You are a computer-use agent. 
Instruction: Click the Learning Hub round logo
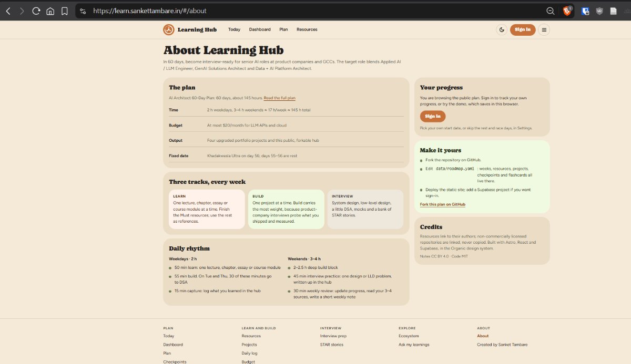coord(168,29)
